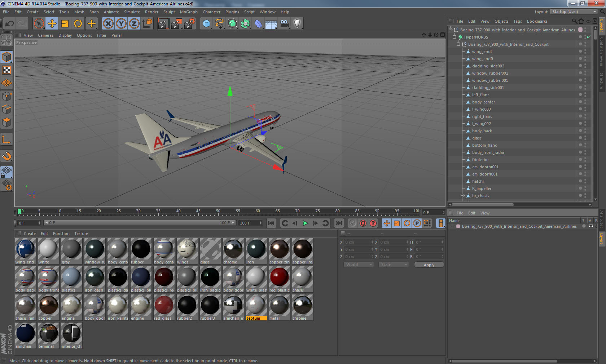Click frame 50 on the timeline ruler
The height and width of the screenshot is (364, 606).
(x=218, y=213)
